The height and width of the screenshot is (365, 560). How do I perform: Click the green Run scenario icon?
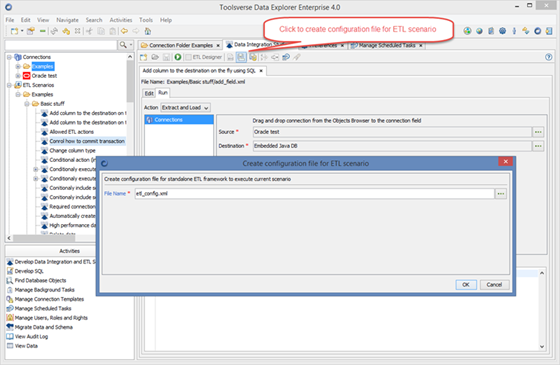(x=178, y=57)
